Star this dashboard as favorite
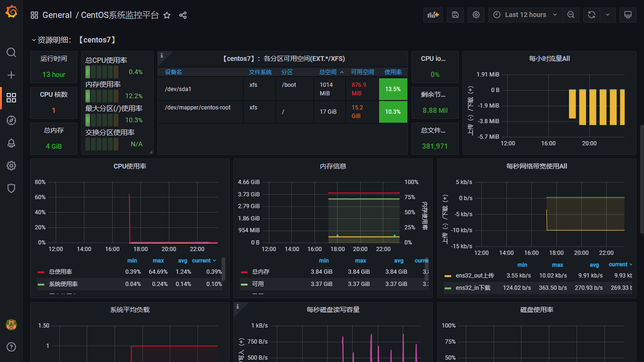Image resolution: width=644 pixels, height=362 pixels. [167, 15]
